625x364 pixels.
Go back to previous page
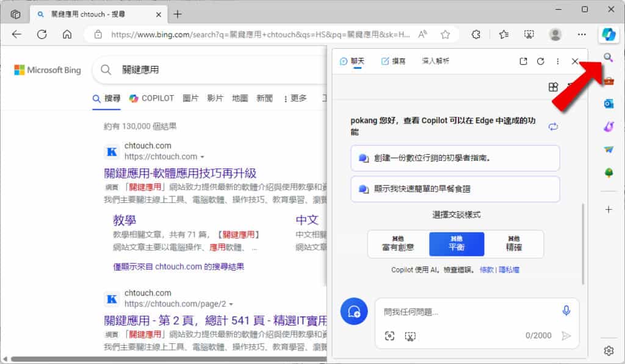pyautogui.click(x=16, y=35)
